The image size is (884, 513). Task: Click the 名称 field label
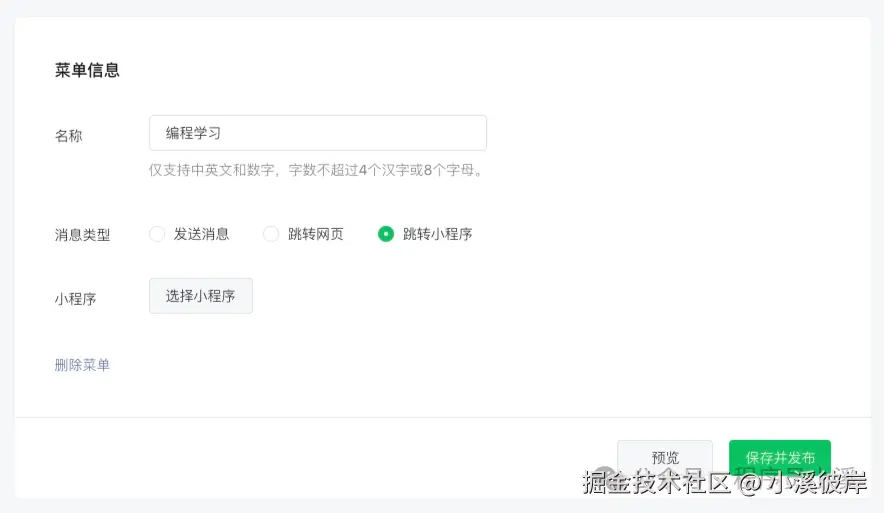(68, 135)
